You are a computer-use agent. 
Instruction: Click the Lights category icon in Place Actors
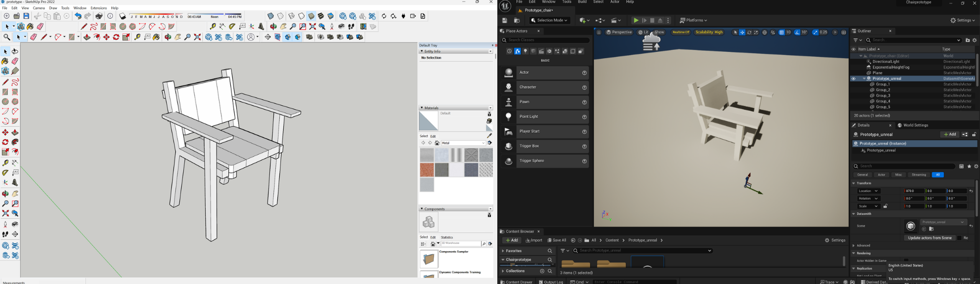(x=525, y=51)
